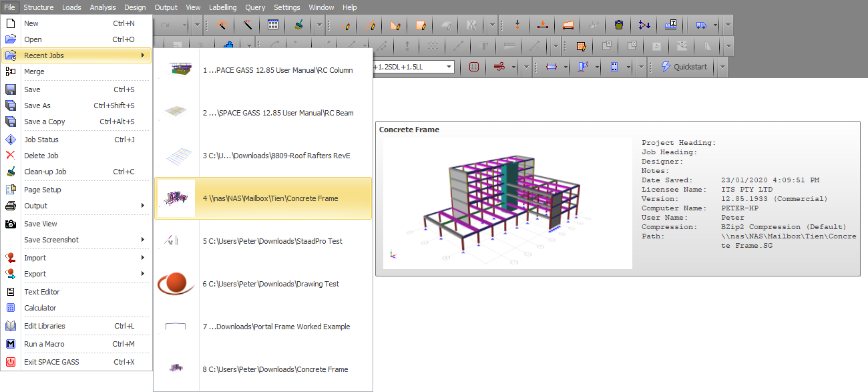Click the red load case filter icon
This screenshot has width=868, height=392.
click(474, 67)
